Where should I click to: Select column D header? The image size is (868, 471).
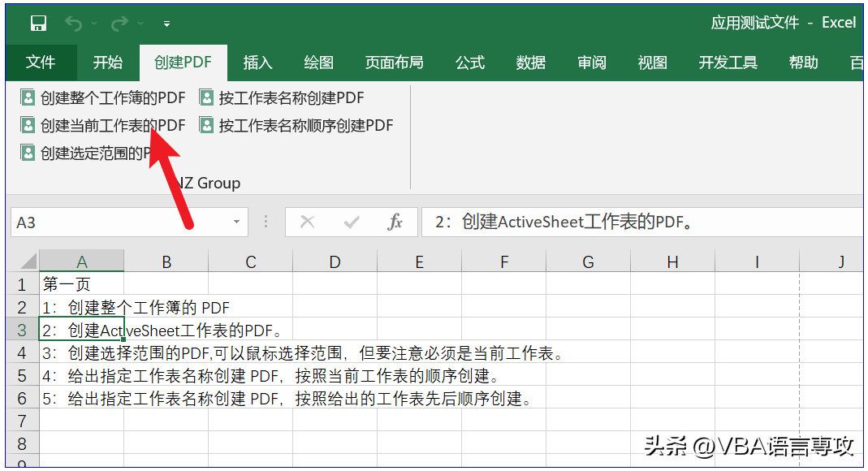click(x=335, y=261)
